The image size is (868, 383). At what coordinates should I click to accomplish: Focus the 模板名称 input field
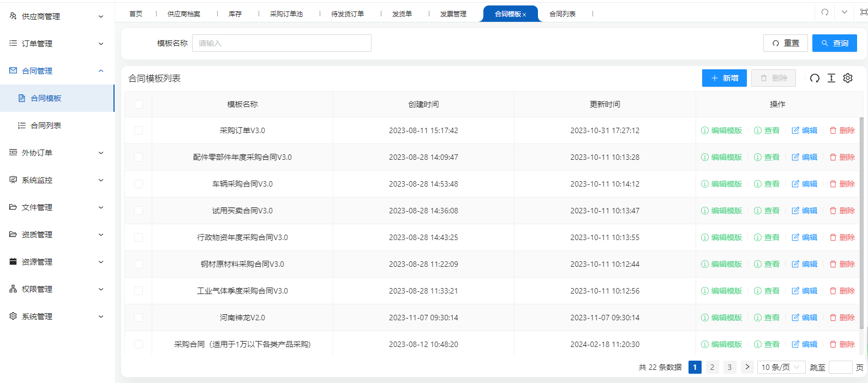[282, 43]
